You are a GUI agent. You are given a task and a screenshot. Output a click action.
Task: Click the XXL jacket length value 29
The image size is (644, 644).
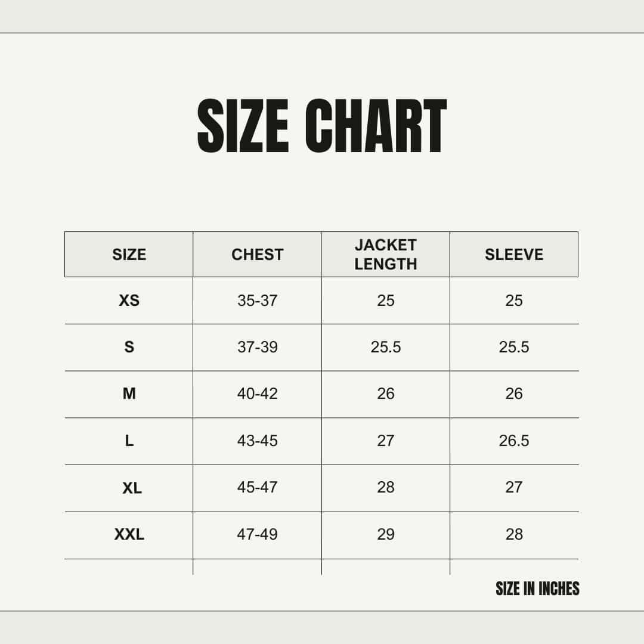point(386,534)
